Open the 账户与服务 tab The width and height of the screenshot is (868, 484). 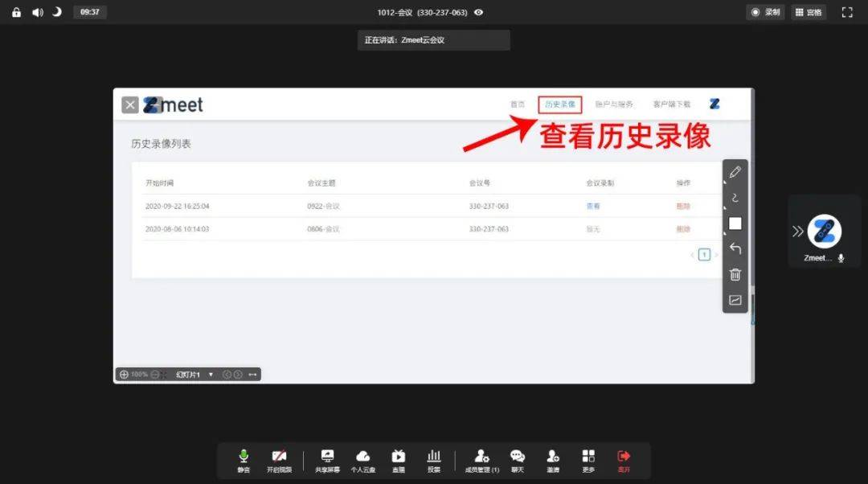[x=614, y=105]
